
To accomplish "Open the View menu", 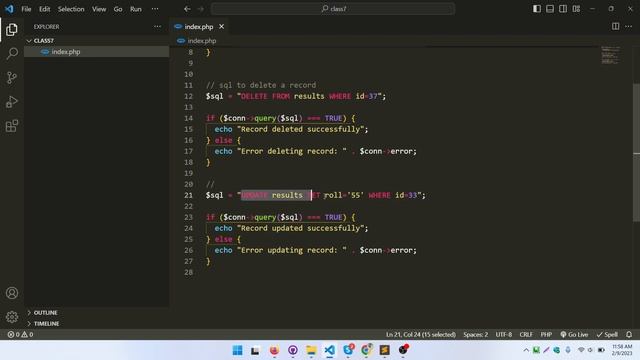I will coord(99,9).
